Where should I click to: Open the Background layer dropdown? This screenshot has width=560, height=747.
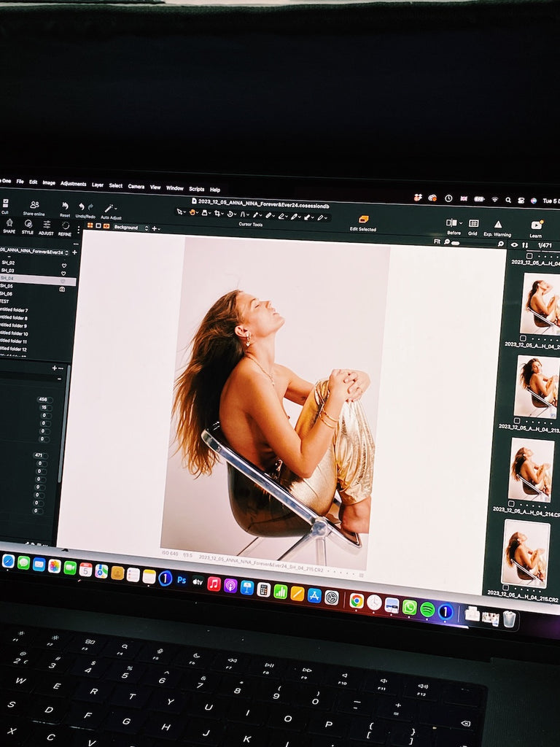(x=131, y=228)
